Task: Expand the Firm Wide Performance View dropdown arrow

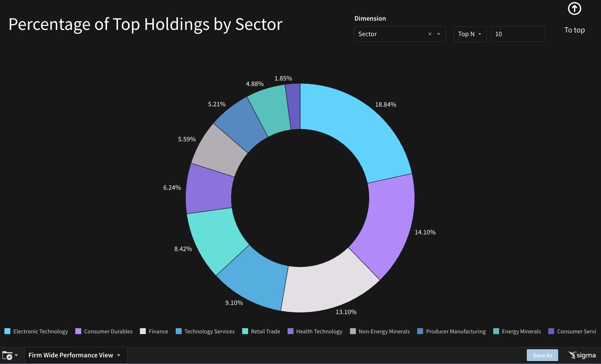Action: click(119, 356)
